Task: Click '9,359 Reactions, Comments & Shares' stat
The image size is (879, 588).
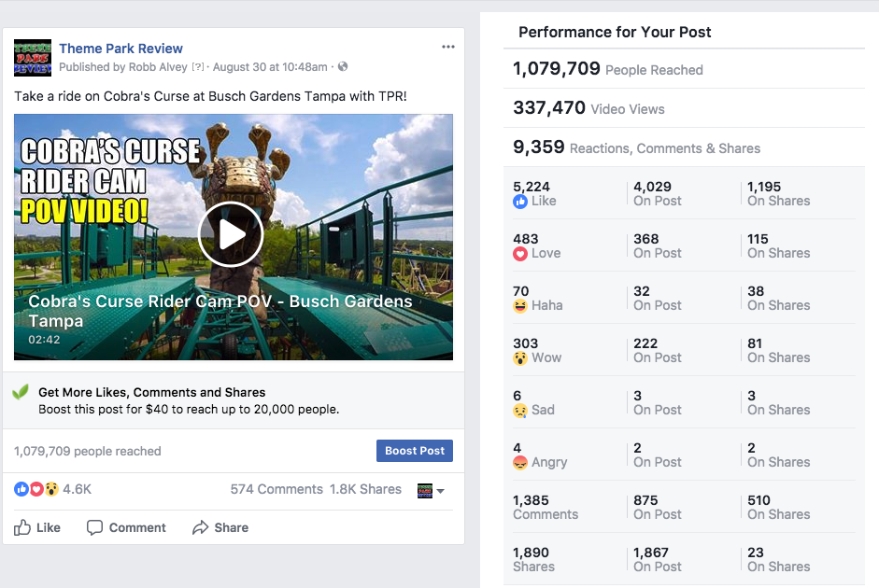Action: click(637, 147)
